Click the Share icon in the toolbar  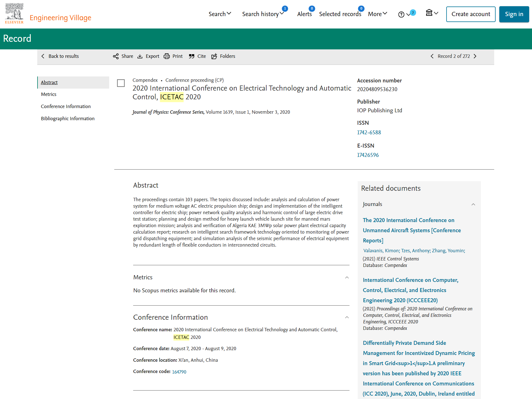116,56
